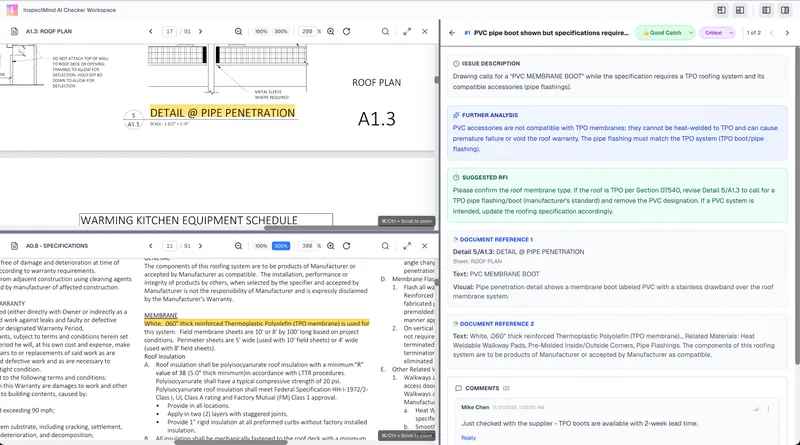This screenshot has width=800, height=445.
Task: Click refresh icon in Specifications viewer toolbar
Action: (x=346, y=246)
